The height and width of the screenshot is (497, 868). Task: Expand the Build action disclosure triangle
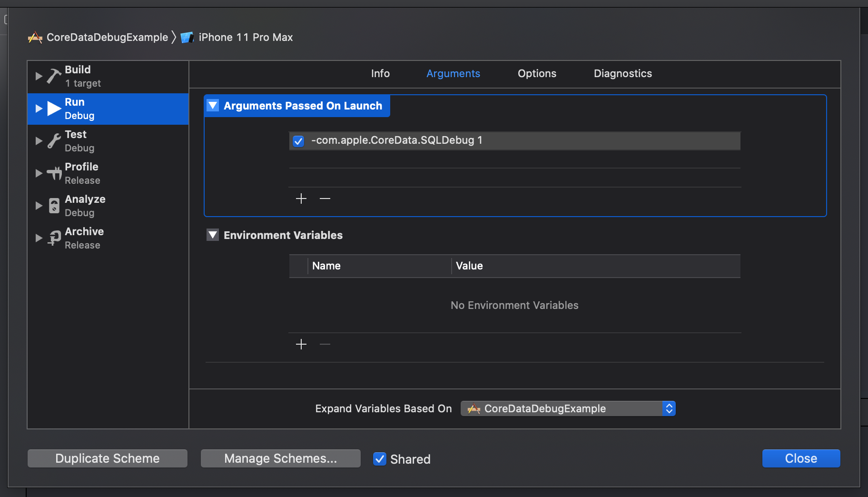tap(39, 76)
